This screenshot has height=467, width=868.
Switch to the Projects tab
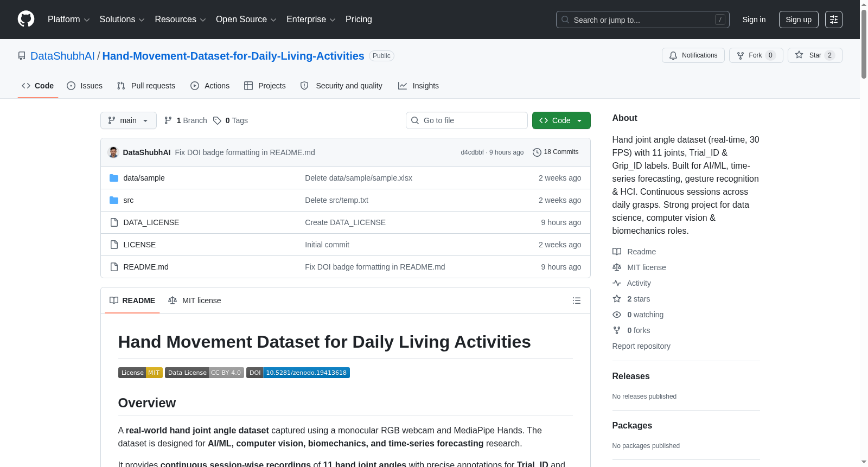coord(265,86)
